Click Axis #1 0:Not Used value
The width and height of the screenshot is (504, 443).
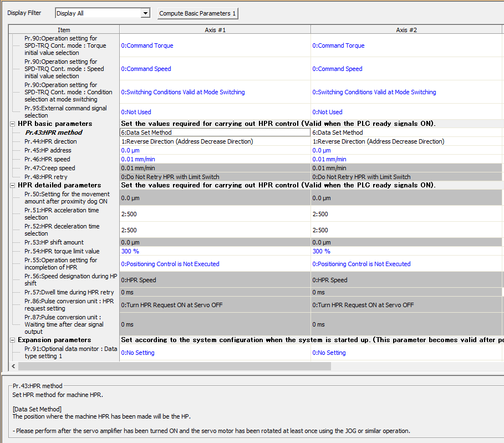coord(215,112)
